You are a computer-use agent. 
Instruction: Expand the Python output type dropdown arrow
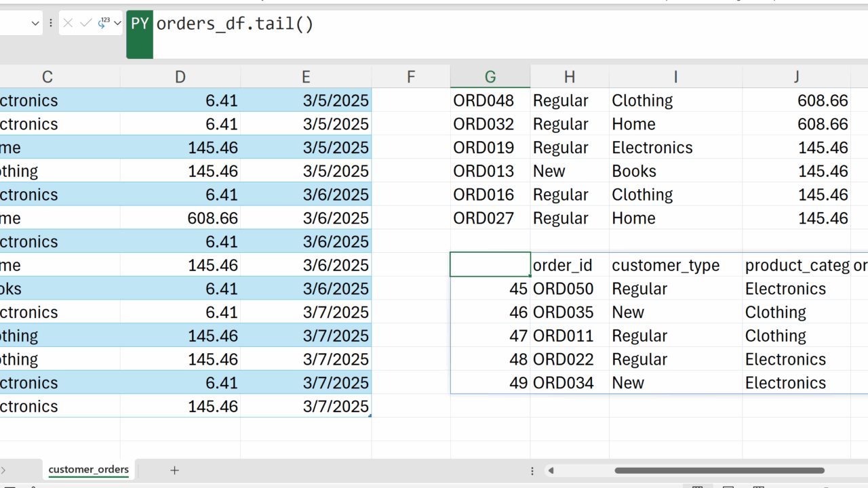pos(117,23)
